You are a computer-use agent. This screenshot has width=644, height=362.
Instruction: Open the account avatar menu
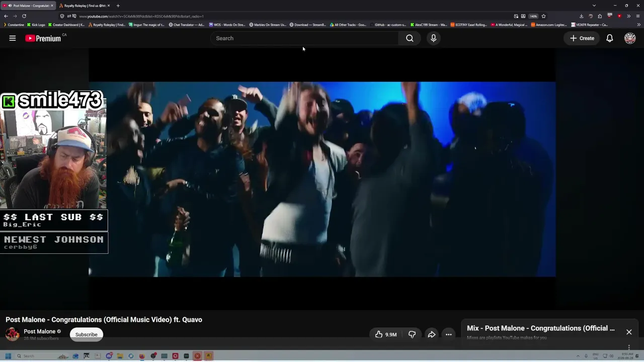[630, 38]
